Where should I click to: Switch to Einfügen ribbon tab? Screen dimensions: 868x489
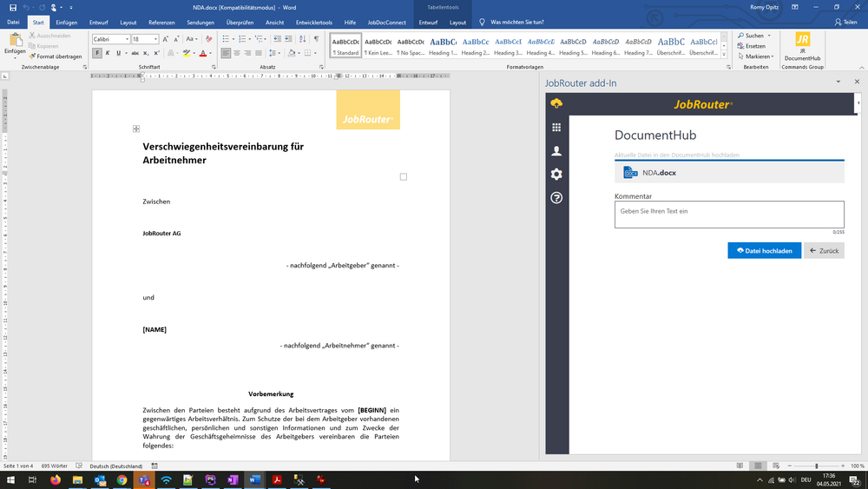point(67,23)
